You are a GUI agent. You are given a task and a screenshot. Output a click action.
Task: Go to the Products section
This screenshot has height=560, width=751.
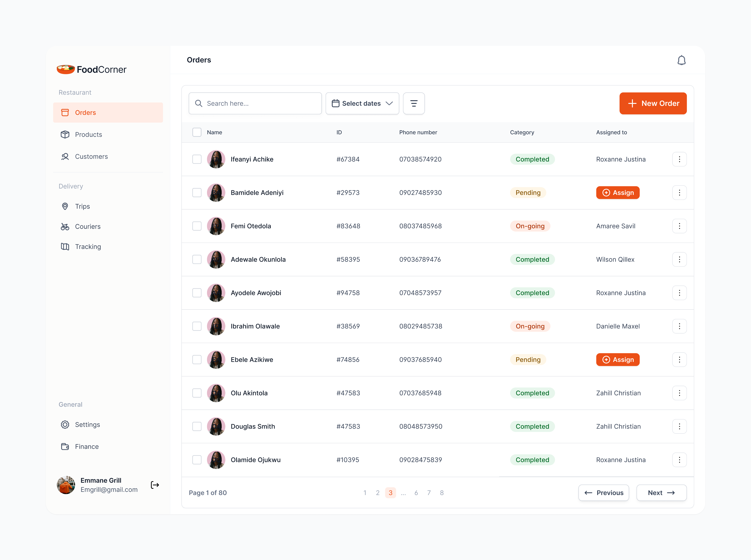pos(88,135)
